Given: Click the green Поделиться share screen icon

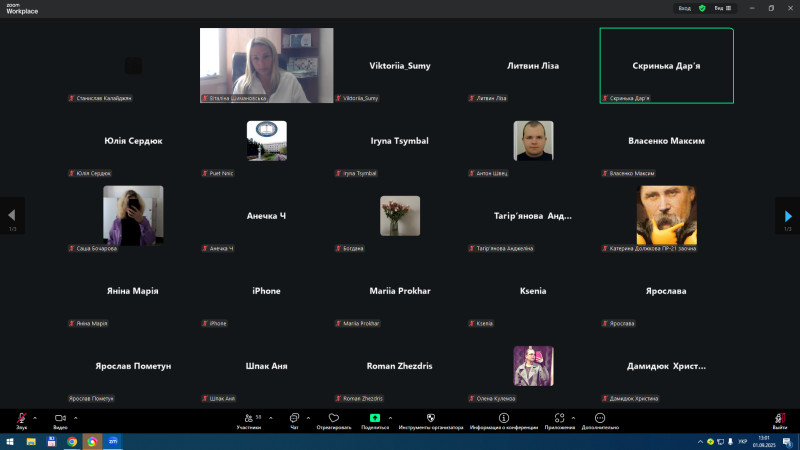Looking at the screenshot, I should pyautogui.click(x=375, y=418).
